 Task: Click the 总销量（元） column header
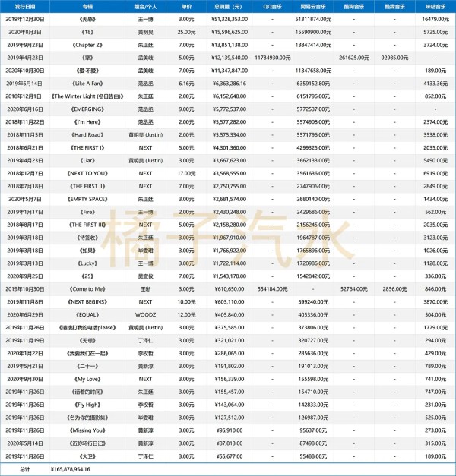pos(230,6)
